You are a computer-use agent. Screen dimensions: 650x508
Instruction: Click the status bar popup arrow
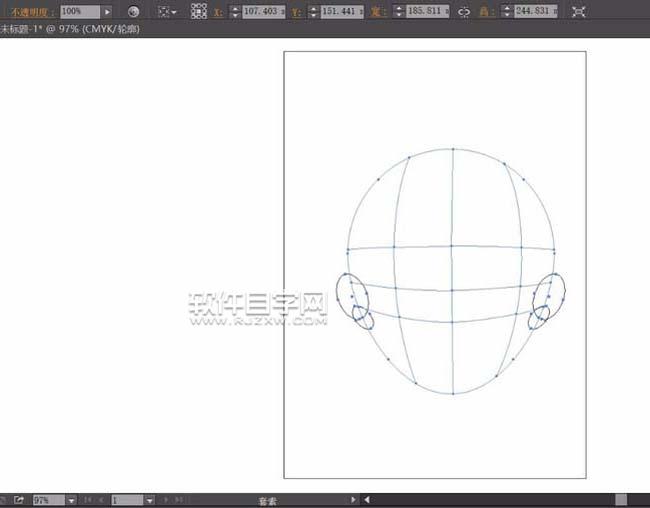point(353,499)
